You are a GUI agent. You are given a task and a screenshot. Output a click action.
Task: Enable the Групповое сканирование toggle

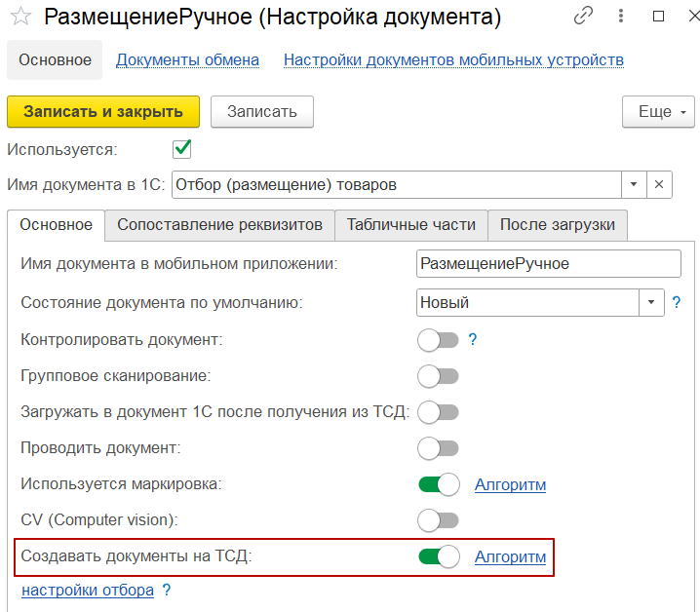click(x=438, y=375)
